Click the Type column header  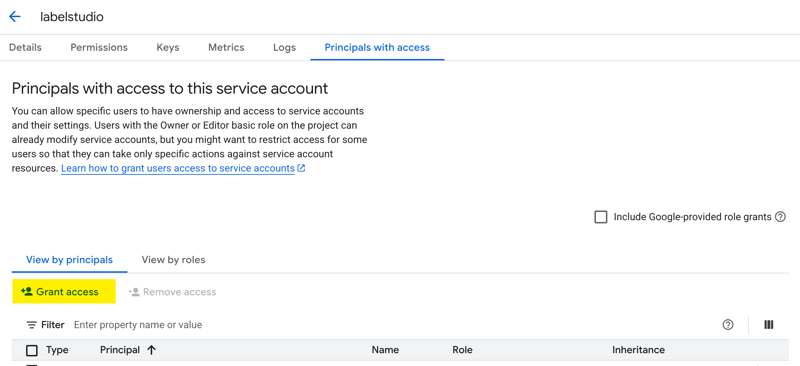(x=57, y=350)
